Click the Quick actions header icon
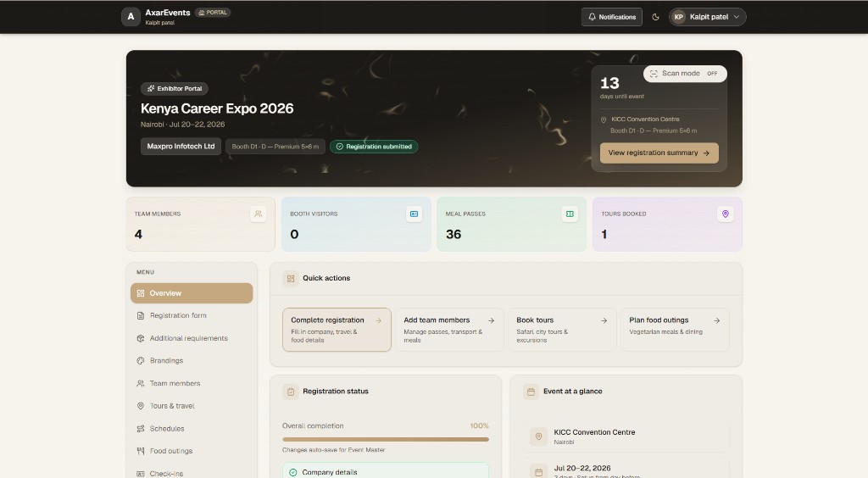This screenshot has width=868, height=478. (291, 278)
